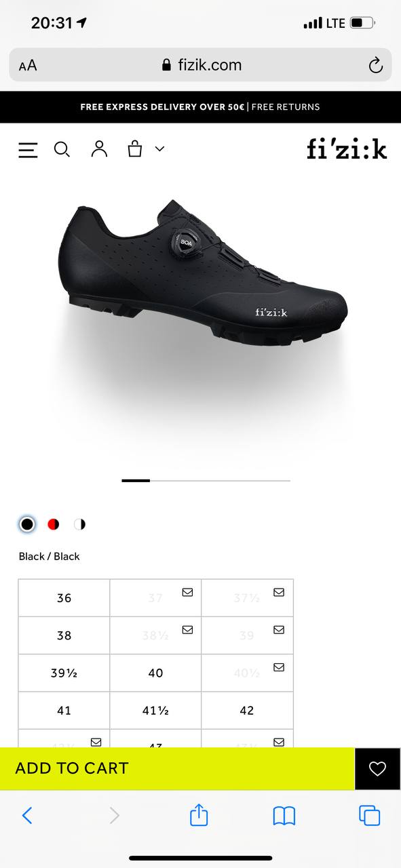401x868 pixels.
Task: Open Safari share sheet icon
Action: (x=198, y=814)
